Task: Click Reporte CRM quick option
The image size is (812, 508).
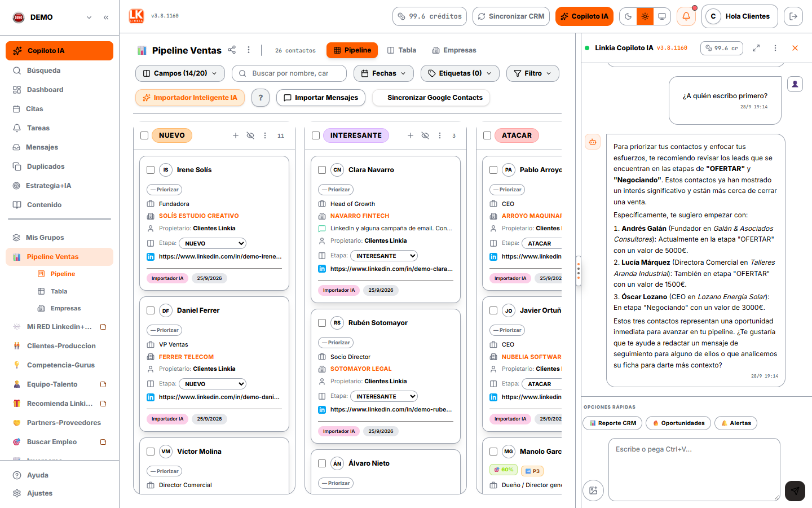Action: tap(612, 423)
